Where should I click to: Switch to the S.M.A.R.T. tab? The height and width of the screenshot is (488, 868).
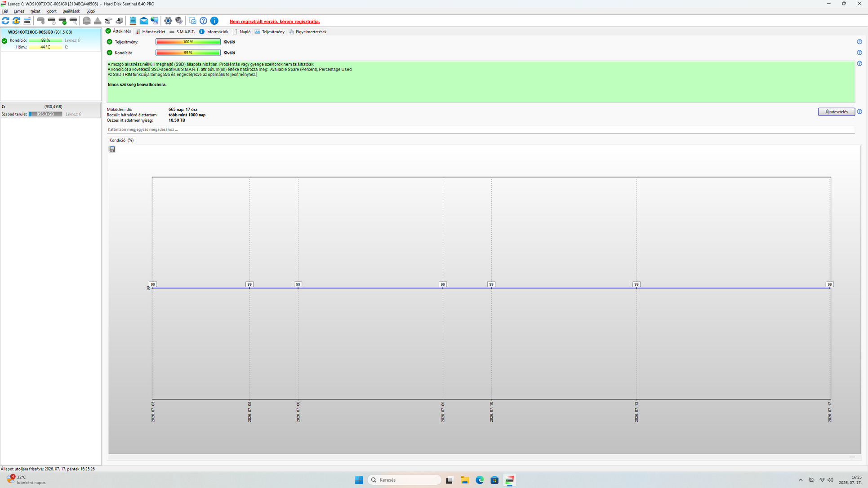[182, 31]
